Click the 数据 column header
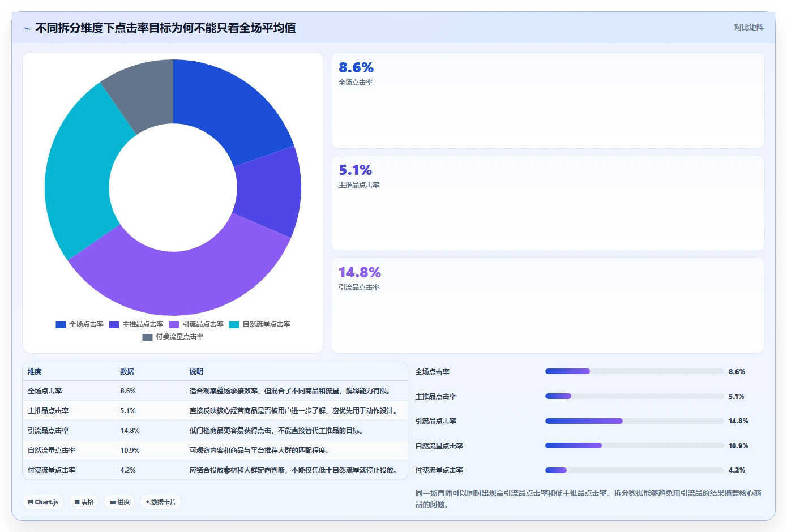Screen dimensions: 787x532 click(127, 372)
